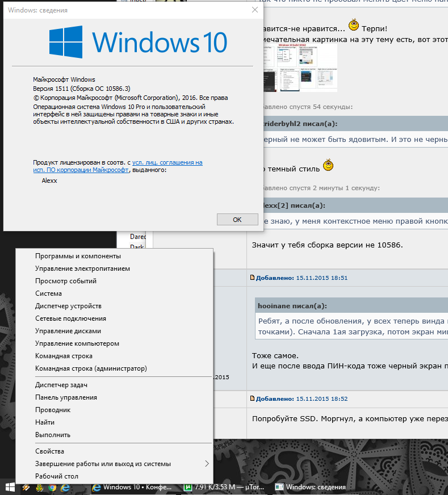
Task: Click the smiley next to Терпи!
Action: pos(354,25)
